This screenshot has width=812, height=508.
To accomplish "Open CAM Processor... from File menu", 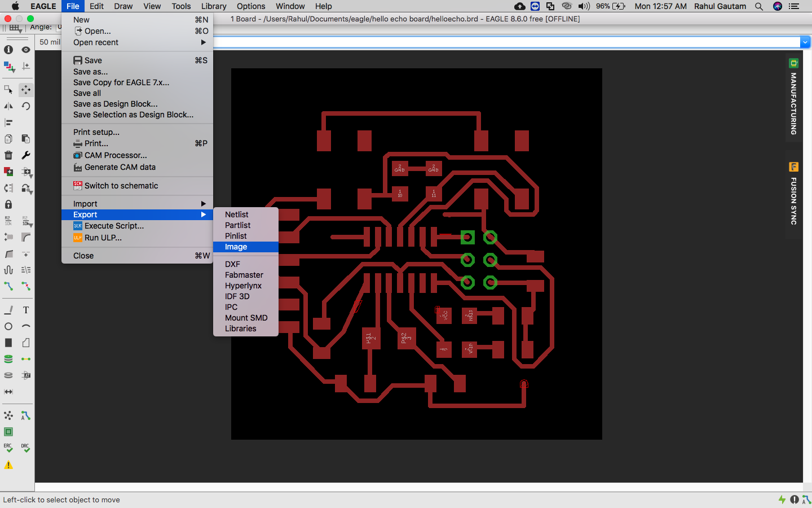I will click(x=137, y=155).
